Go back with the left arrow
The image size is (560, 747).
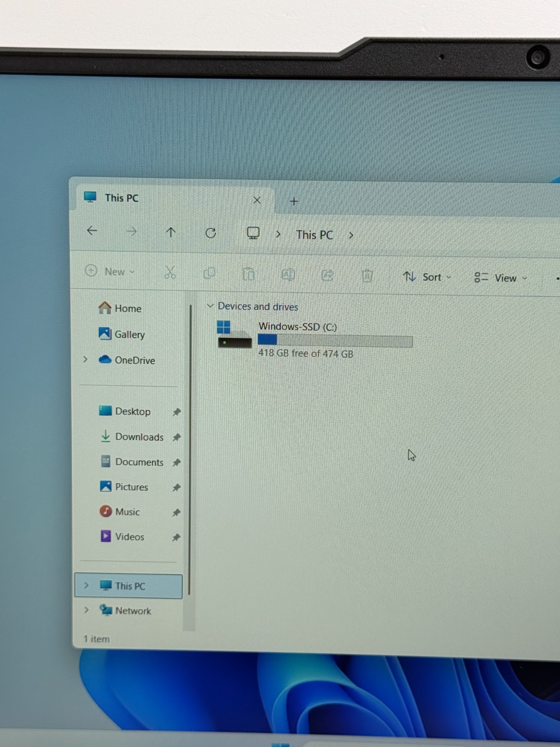92,231
